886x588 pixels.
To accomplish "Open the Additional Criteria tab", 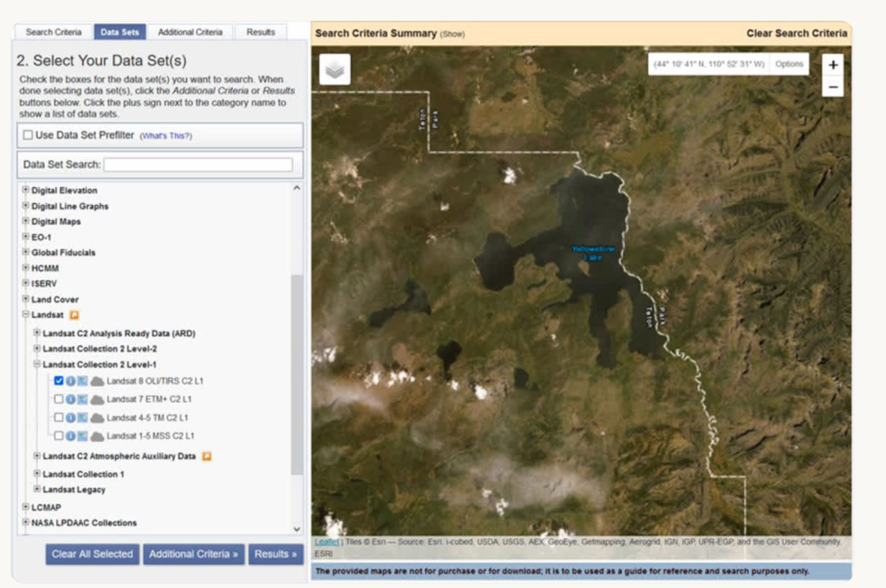I will (190, 32).
